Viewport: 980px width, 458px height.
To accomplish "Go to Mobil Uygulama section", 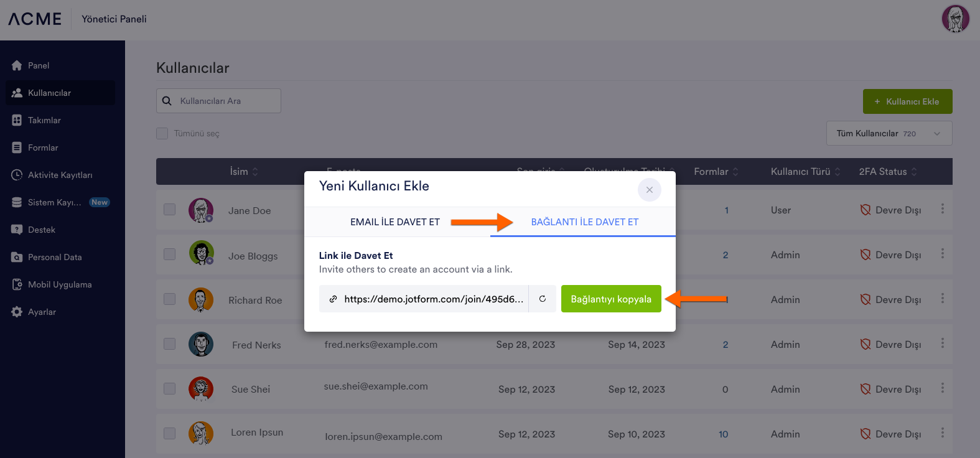I will (60, 284).
